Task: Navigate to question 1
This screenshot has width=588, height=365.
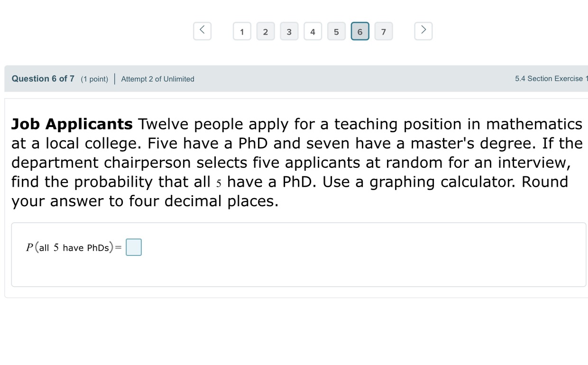Action: (242, 31)
